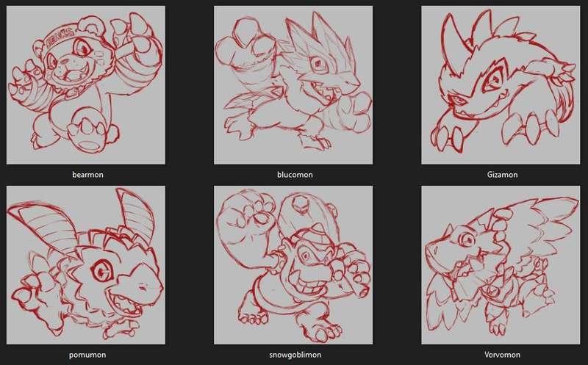Select the file name label "Vorvomon"
The height and width of the screenshot is (365, 588).
(x=502, y=355)
